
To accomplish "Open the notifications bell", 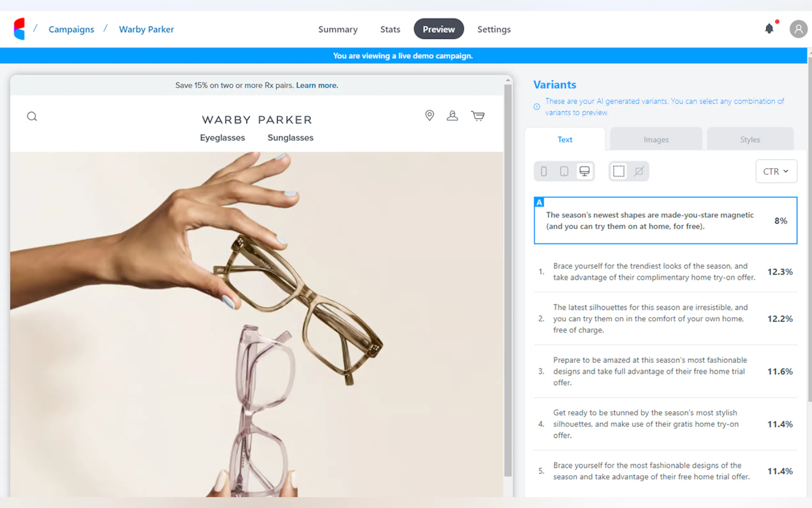I will [x=769, y=28].
